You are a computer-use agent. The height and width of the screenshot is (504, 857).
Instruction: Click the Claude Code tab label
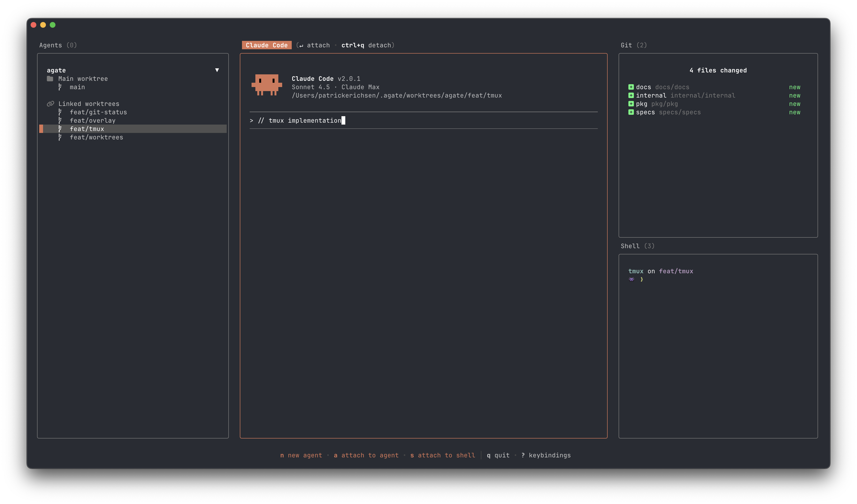267,45
